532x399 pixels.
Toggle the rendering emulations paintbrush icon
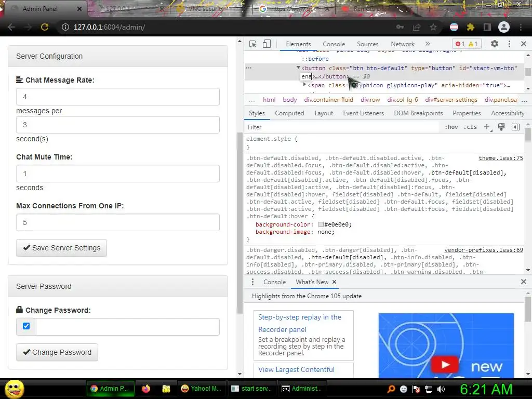point(501,127)
